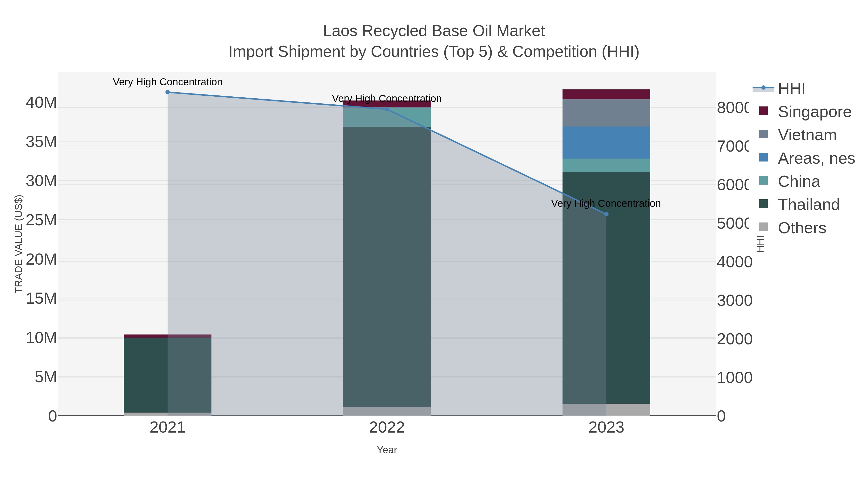
Task: Click the 2022 Thailand bar segment
Action: click(387, 267)
